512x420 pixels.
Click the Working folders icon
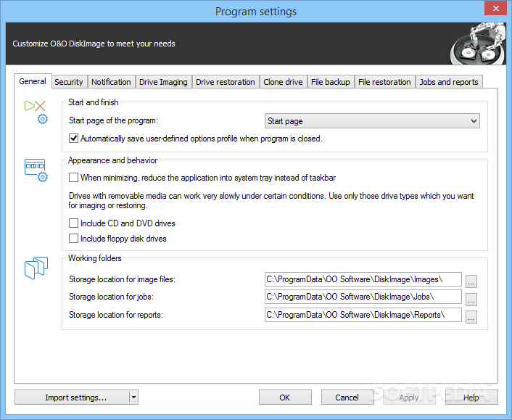click(36, 268)
